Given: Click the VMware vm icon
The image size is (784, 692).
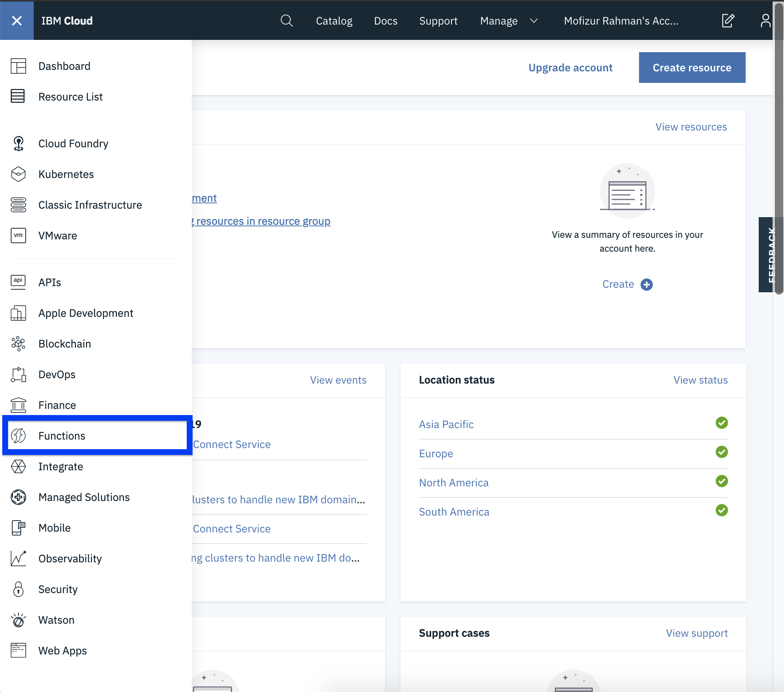Looking at the screenshot, I should click(x=18, y=236).
